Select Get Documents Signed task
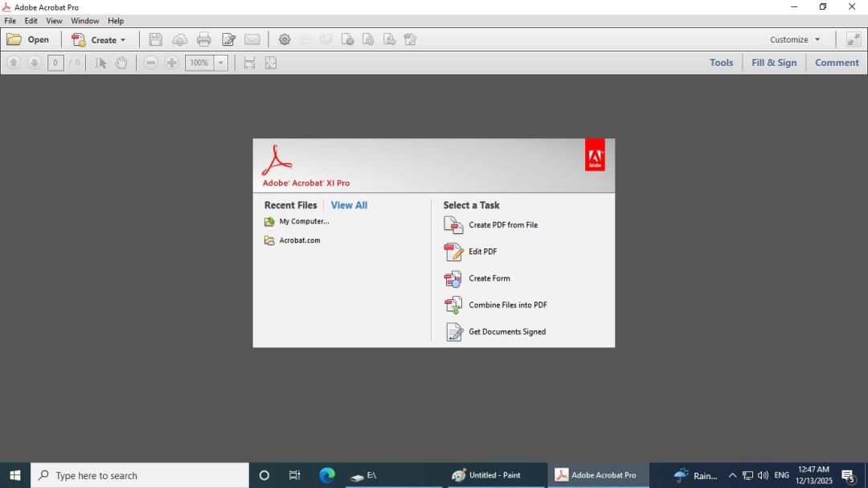868x488 pixels. [495, 331]
